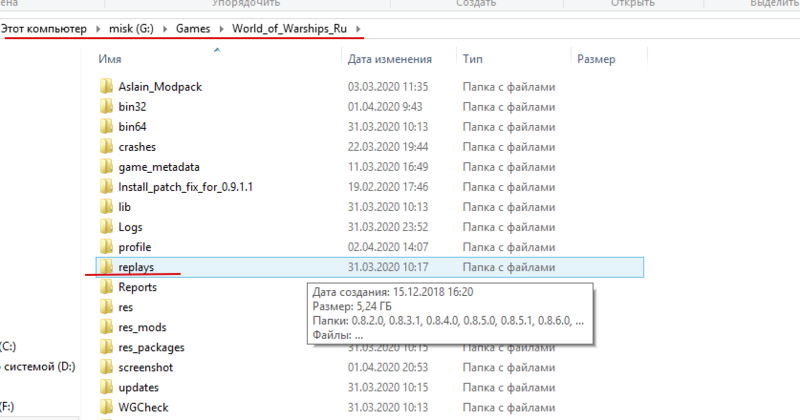Select the Reports folder icon

coord(106,287)
